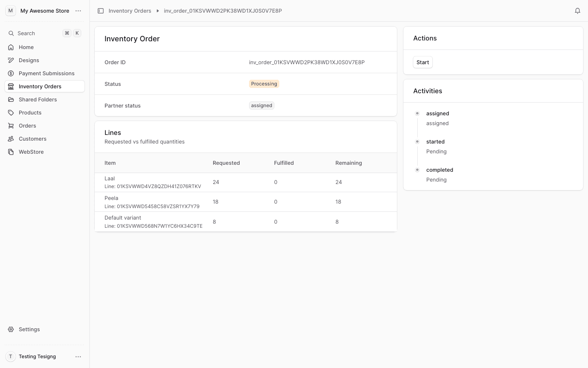
Task: Click the assigned activity timeline dot
Action: pos(417,114)
